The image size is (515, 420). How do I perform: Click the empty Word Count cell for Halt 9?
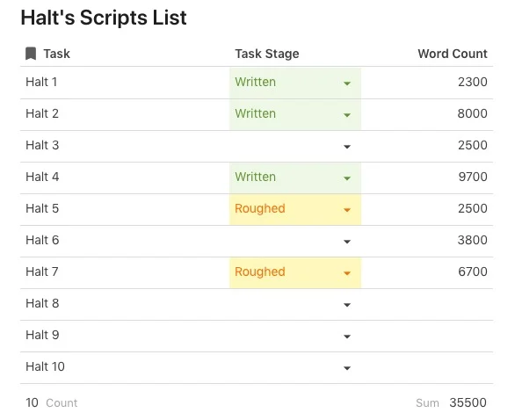(427, 336)
